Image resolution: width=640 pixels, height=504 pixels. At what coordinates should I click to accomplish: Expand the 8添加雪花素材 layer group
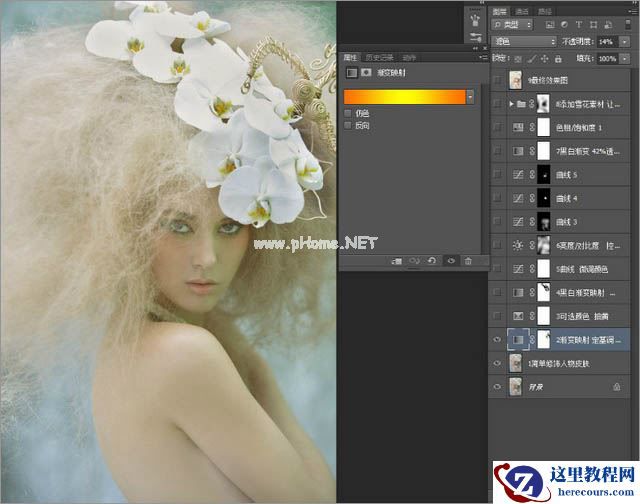(511, 103)
